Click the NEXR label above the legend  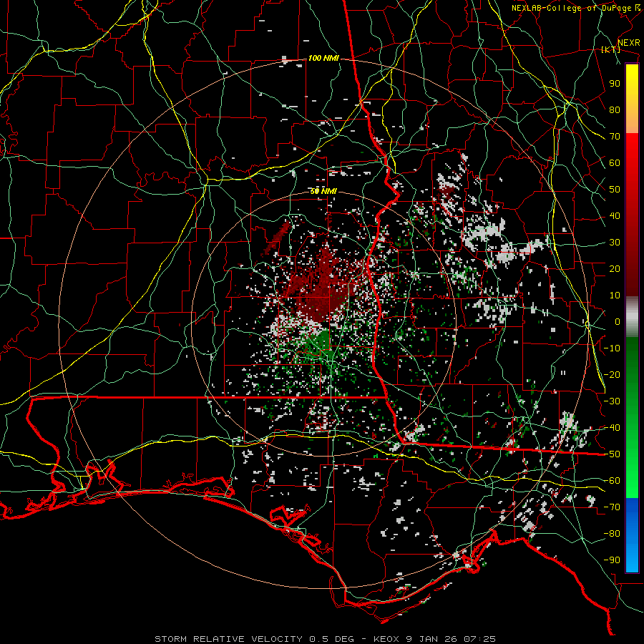coord(628,43)
